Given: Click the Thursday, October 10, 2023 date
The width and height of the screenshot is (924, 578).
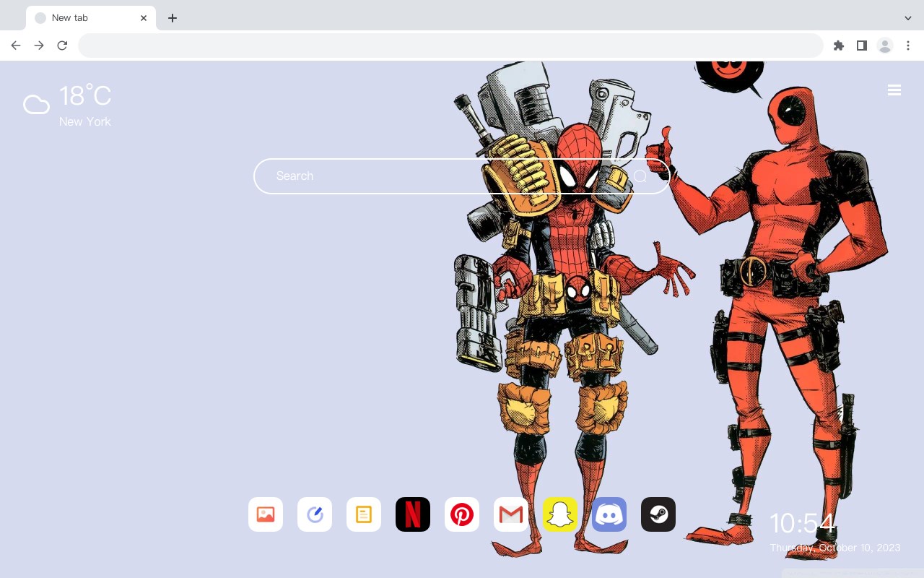Looking at the screenshot, I should pos(835,548).
